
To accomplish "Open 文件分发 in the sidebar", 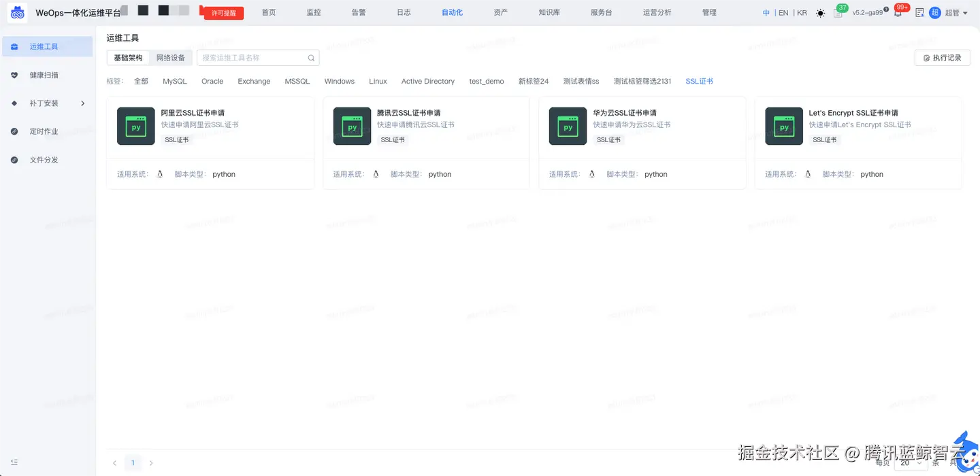I will 47,160.
